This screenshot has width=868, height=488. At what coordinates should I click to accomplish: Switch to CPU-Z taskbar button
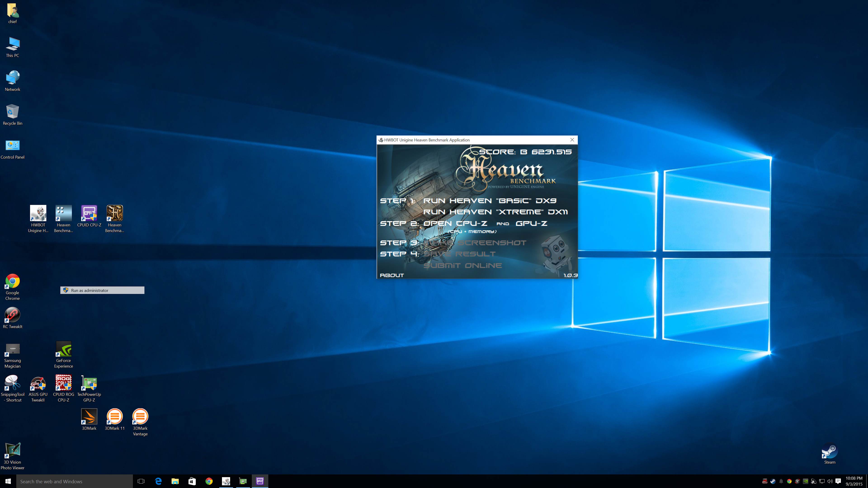click(x=260, y=481)
